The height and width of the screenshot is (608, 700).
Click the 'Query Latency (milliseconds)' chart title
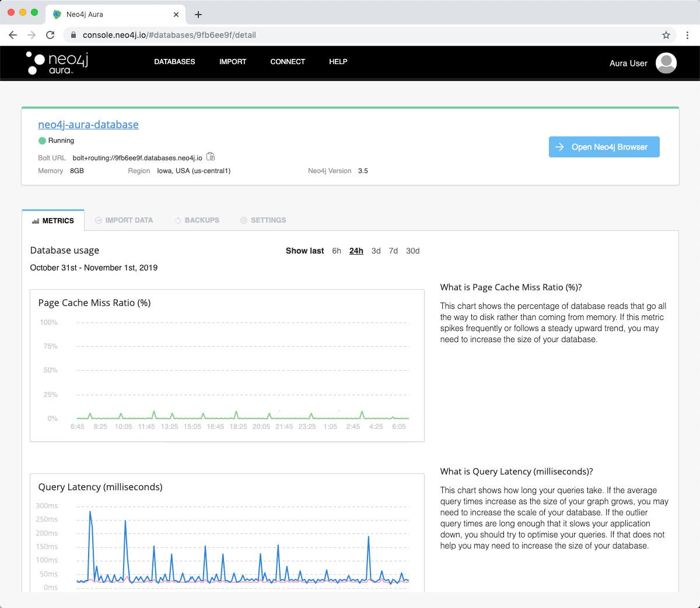[100, 487]
